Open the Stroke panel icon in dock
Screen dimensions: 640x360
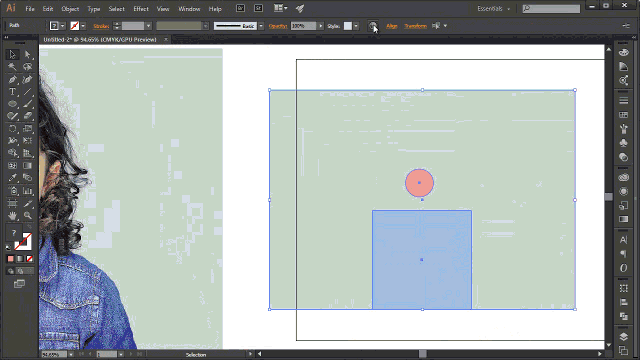coord(623,100)
